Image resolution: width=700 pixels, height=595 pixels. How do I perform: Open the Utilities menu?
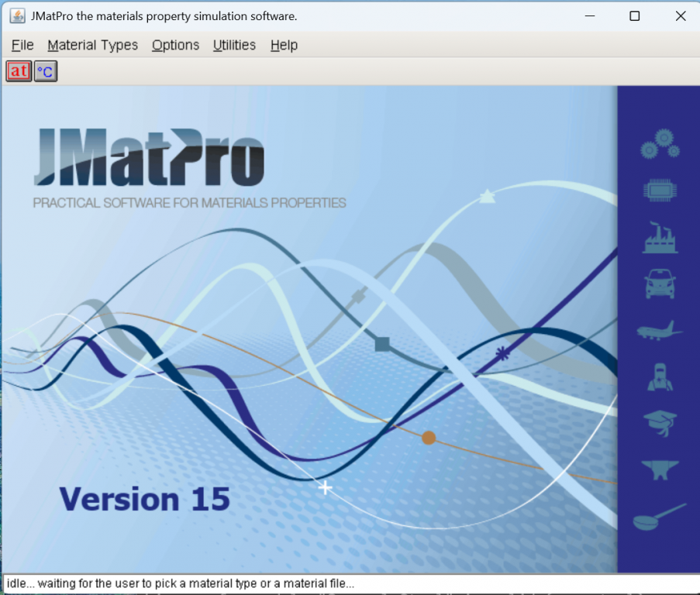click(234, 45)
